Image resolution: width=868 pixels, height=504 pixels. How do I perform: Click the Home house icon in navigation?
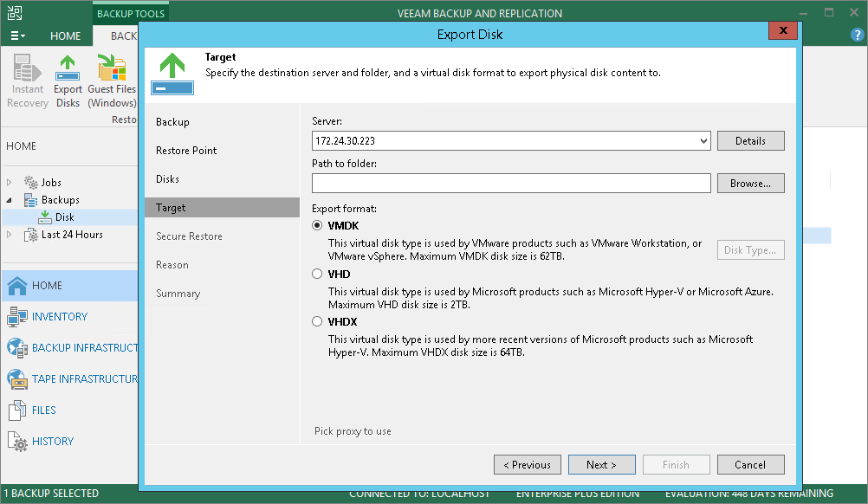click(17, 286)
